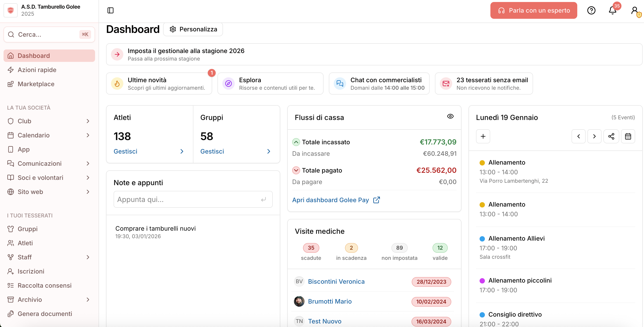Expand the Calendario sidebar submenu
This screenshot has width=644, height=327.
coord(88,135)
